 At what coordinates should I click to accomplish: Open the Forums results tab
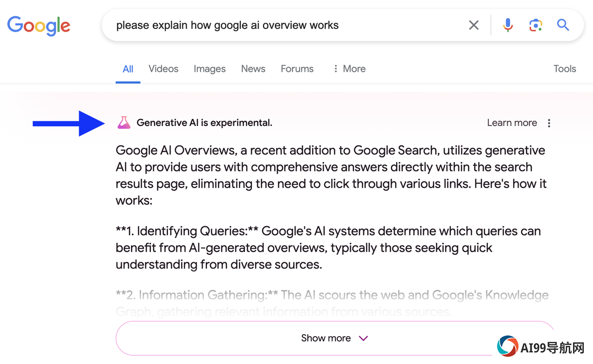(297, 68)
